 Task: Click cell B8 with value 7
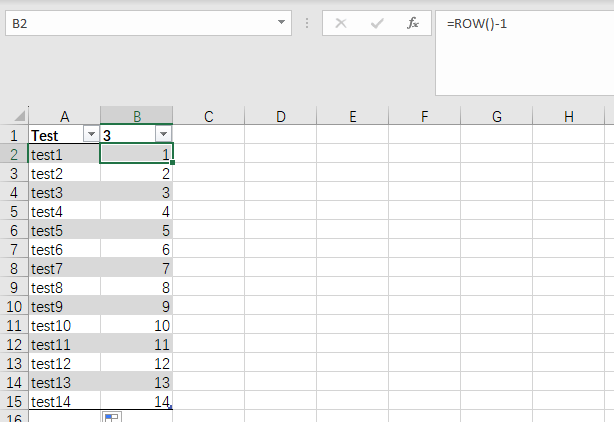(x=136, y=269)
